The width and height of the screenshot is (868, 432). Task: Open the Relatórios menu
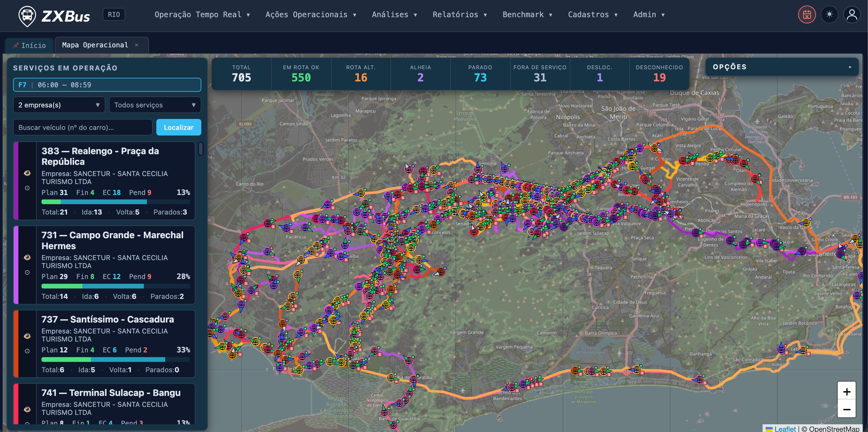[x=460, y=14]
